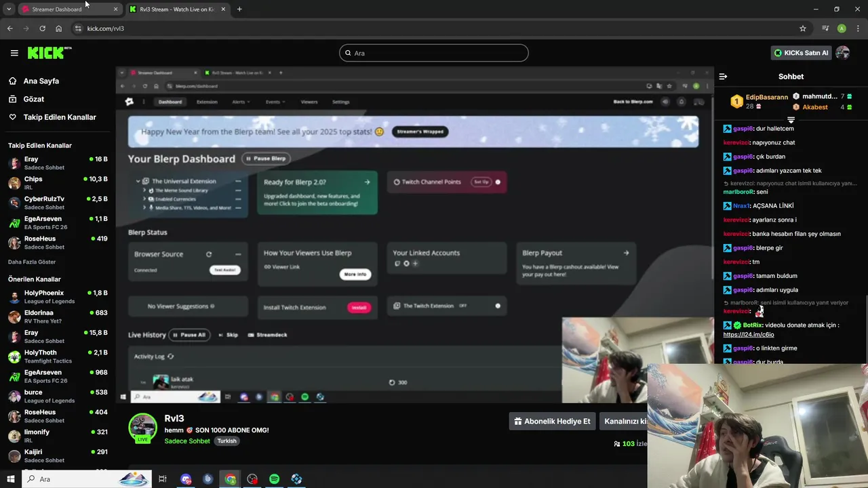Open limonify channel in sidebar

pos(58,436)
